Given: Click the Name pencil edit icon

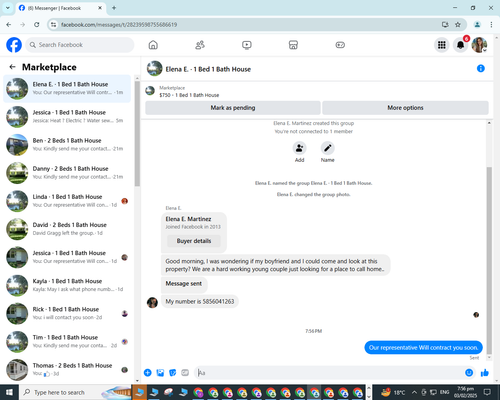Looking at the screenshot, I should (328, 148).
